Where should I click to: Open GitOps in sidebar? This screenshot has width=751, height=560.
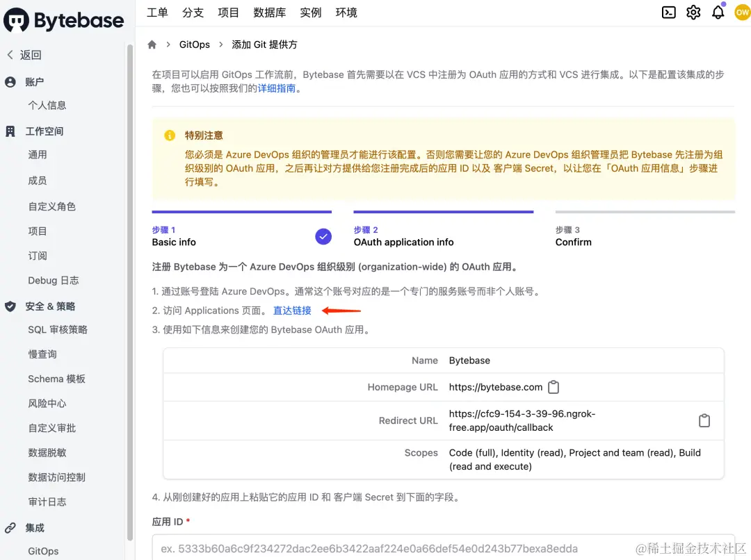43,552
